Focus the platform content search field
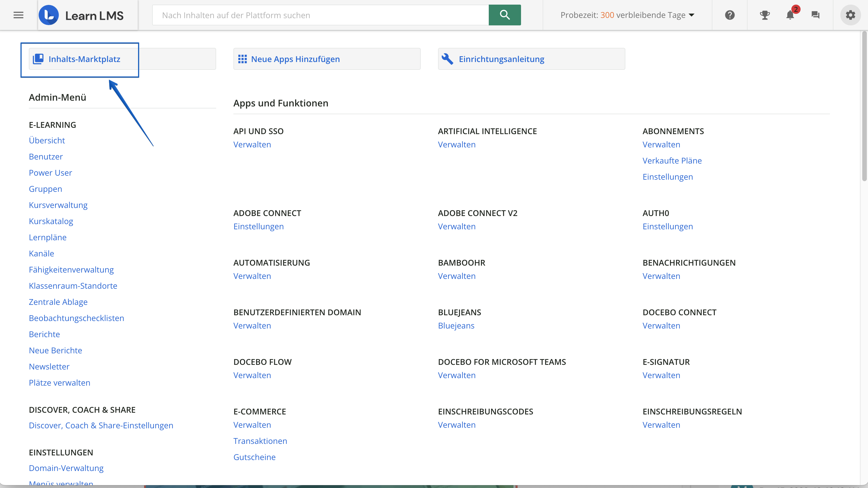This screenshot has width=868, height=488. pyautogui.click(x=320, y=15)
